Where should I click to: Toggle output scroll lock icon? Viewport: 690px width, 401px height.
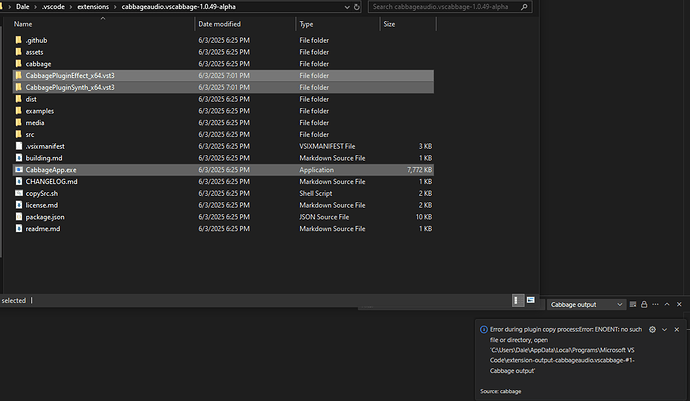[x=644, y=304]
